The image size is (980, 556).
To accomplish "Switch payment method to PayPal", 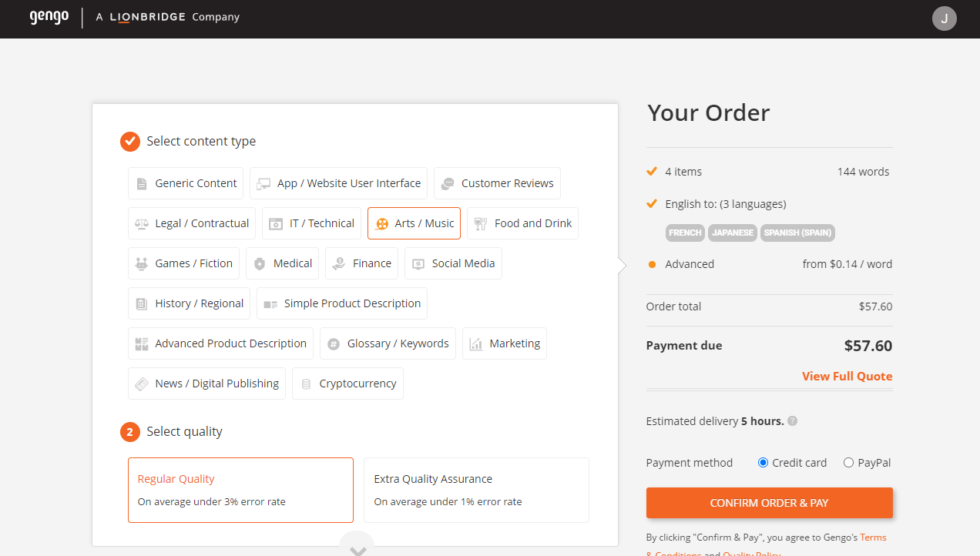I will (847, 462).
